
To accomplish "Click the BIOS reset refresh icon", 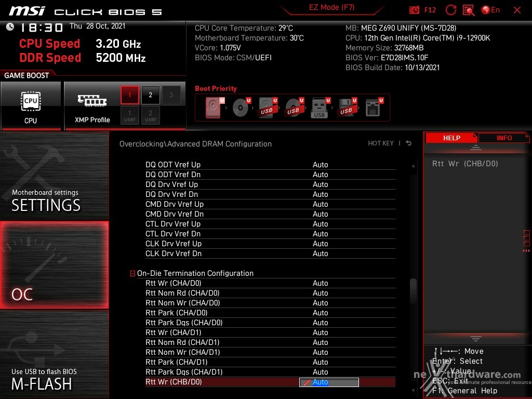I will (451, 10).
